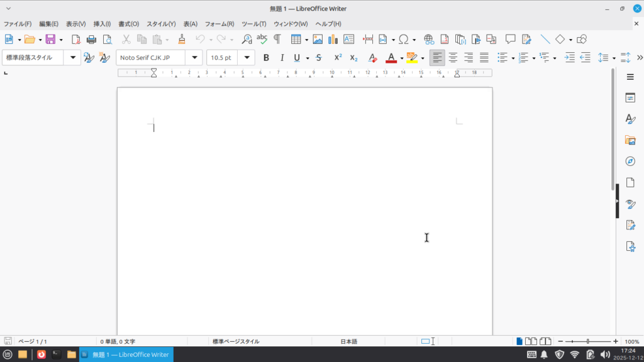Click the red font color swatch

tap(391, 58)
